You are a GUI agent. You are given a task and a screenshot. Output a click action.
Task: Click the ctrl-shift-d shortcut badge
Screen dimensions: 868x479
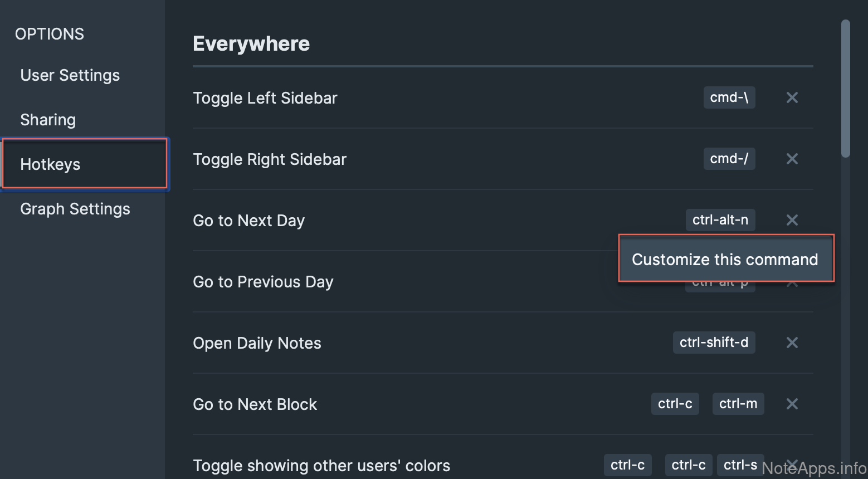714,343
